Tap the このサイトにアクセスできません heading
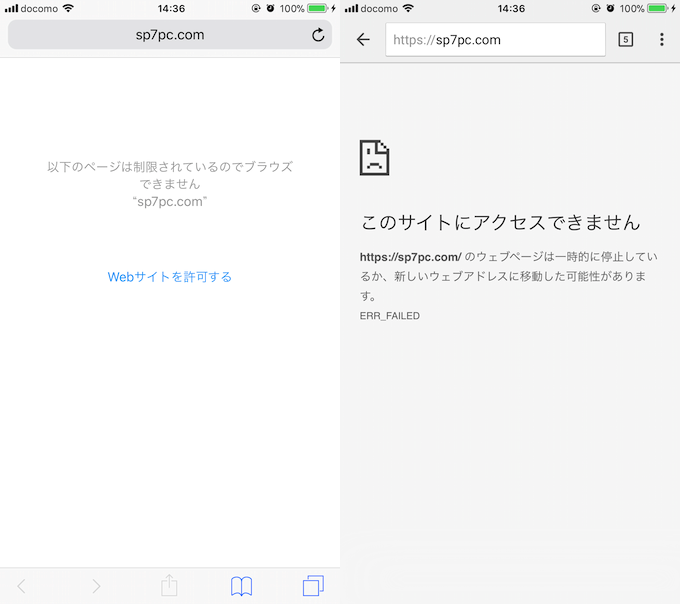The image size is (680, 604). tap(500, 222)
